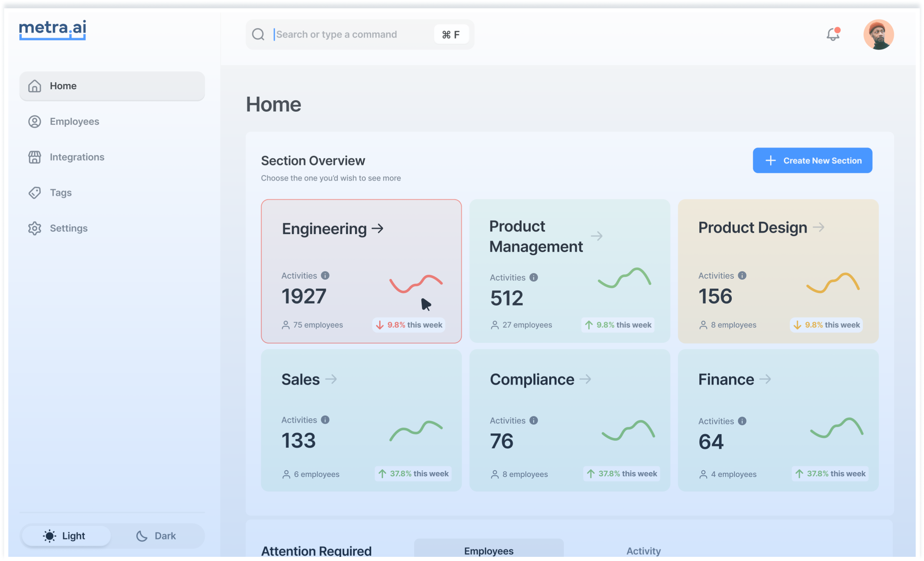Click the Compliance Activities info icon

pyautogui.click(x=533, y=420)
